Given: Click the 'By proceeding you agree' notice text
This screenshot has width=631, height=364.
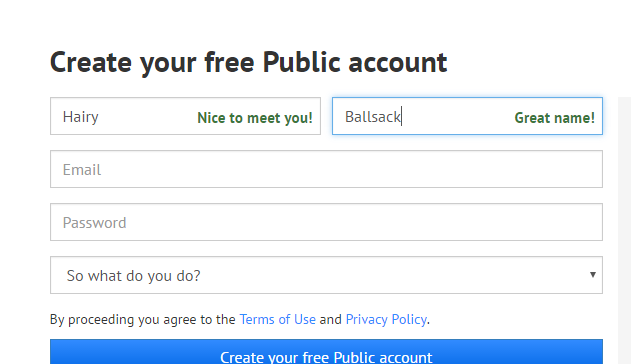Looking at the screenshot, I should coord(240,319).
